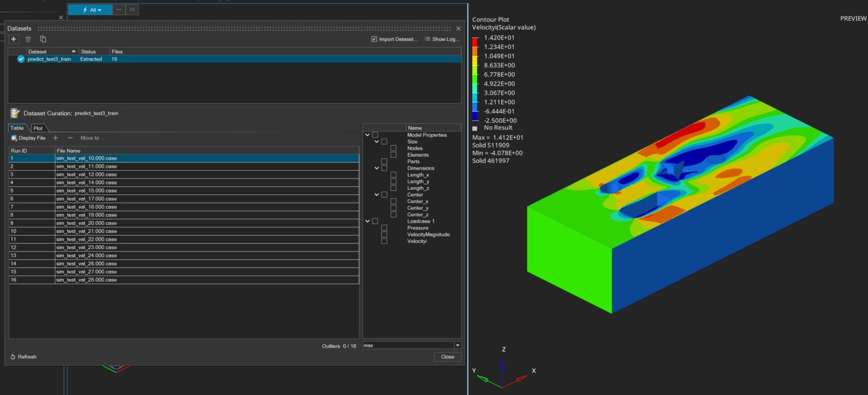Check the Center_z checkbox
Image resolution: width=868 pixels, height=395 pixels.
393,215
